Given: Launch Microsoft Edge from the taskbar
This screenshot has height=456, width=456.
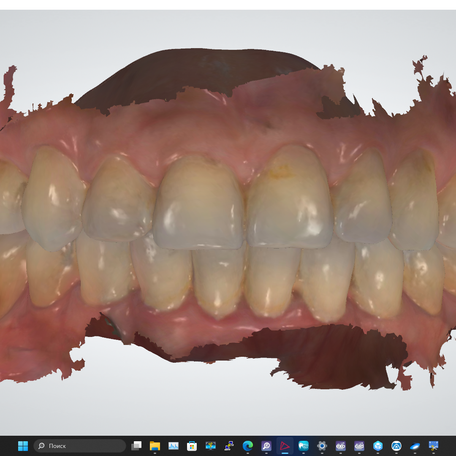Looking at the screenshot, I should (x=248, y=446).
